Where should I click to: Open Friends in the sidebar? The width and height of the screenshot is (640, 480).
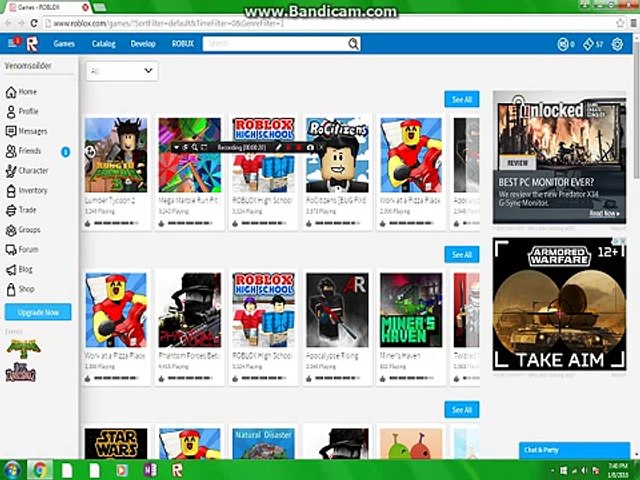click(24, 151)
